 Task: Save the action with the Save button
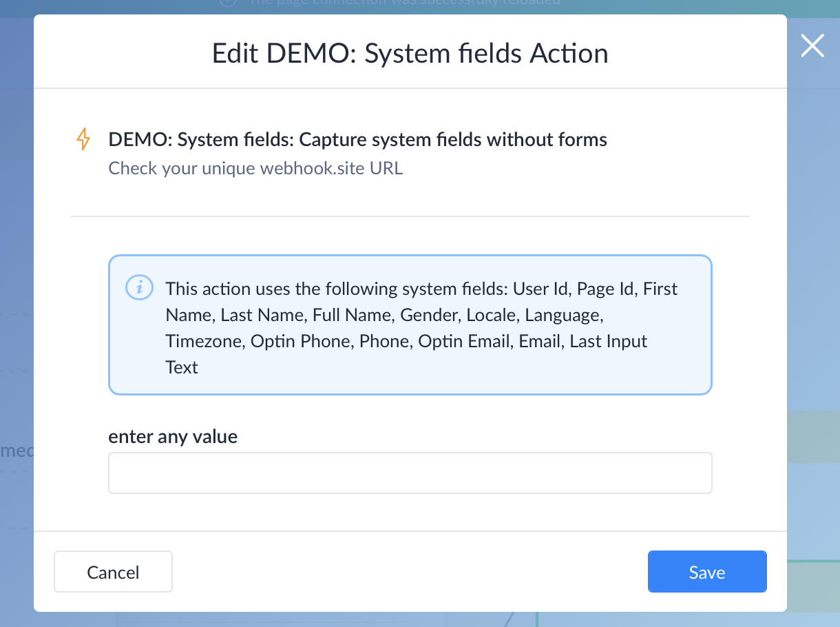pyautogui.click(x=707, y=571)
